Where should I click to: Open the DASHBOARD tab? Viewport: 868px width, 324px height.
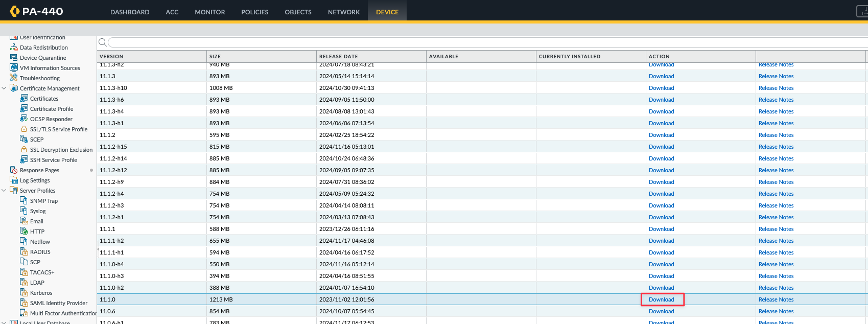(130, 12)
